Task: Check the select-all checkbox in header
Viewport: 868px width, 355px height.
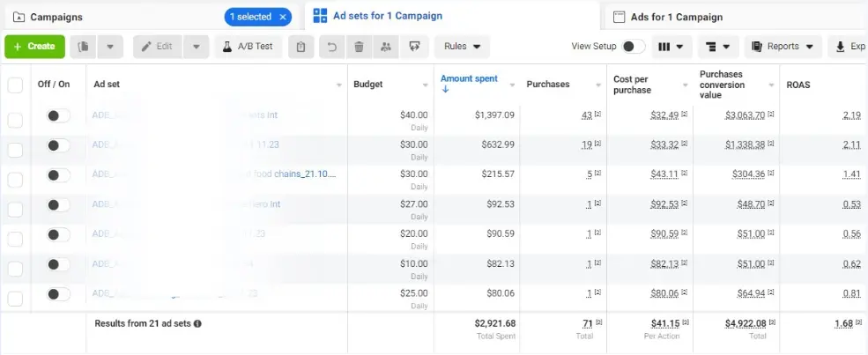Action: coord(15,85)
